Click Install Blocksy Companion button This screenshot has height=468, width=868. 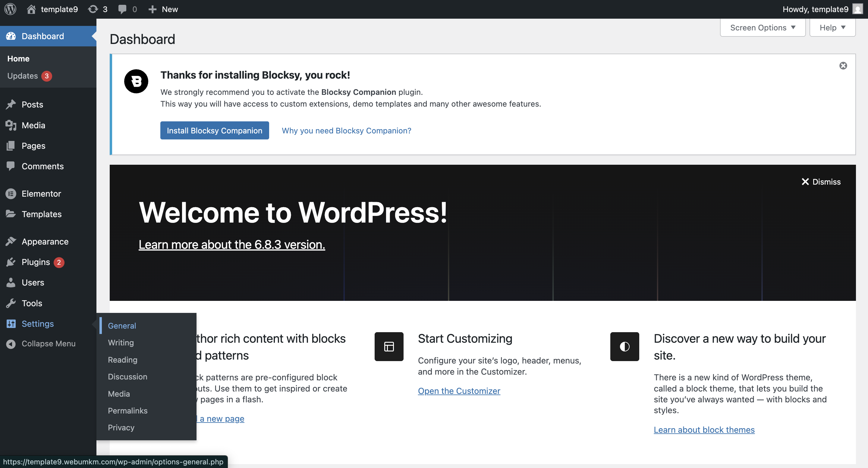[214, 130]
